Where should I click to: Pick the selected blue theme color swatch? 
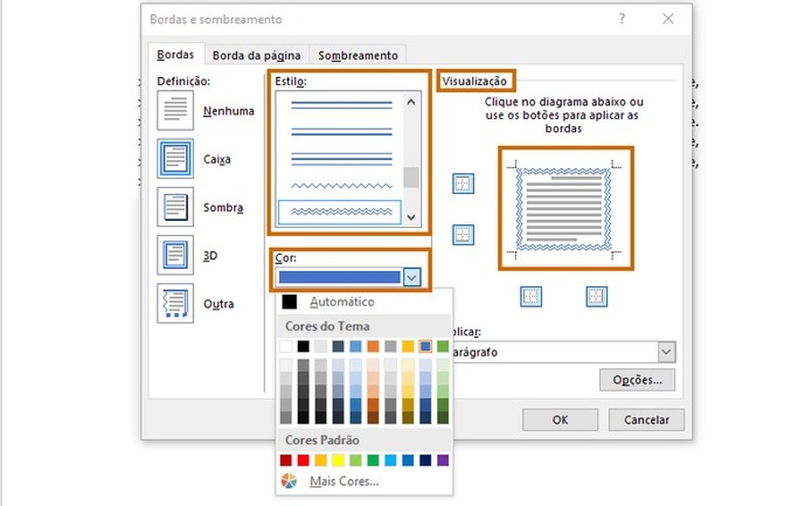pyautogui.click(x=425, y=347)
